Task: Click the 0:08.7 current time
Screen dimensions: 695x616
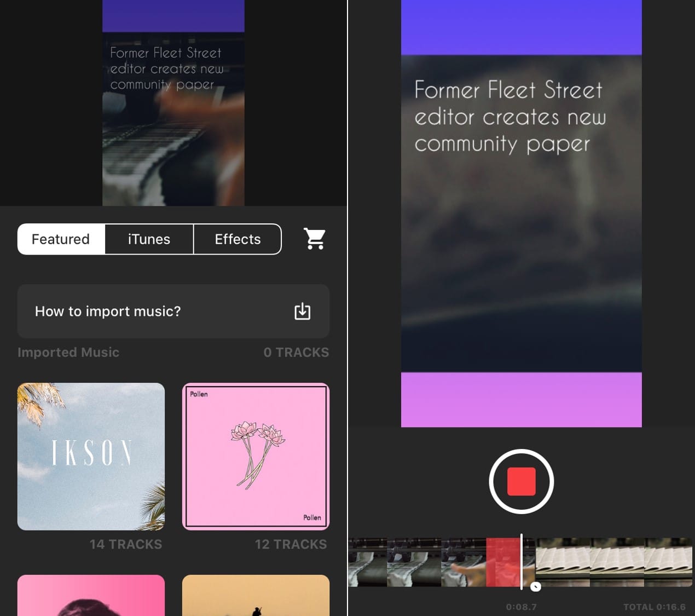Action: click(521, 607)
